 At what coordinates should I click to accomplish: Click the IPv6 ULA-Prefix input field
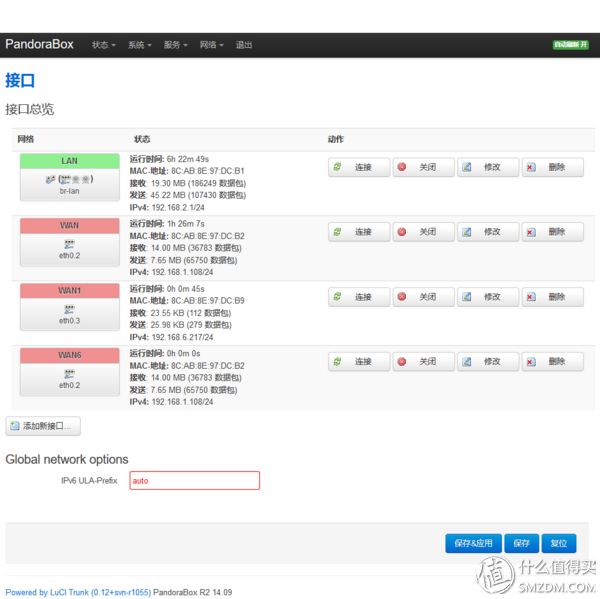pyautogui.click(x=194, y=481)
